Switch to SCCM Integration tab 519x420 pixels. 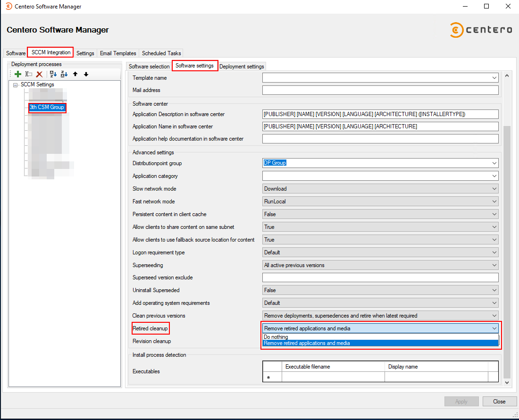(x=51, y=52)
